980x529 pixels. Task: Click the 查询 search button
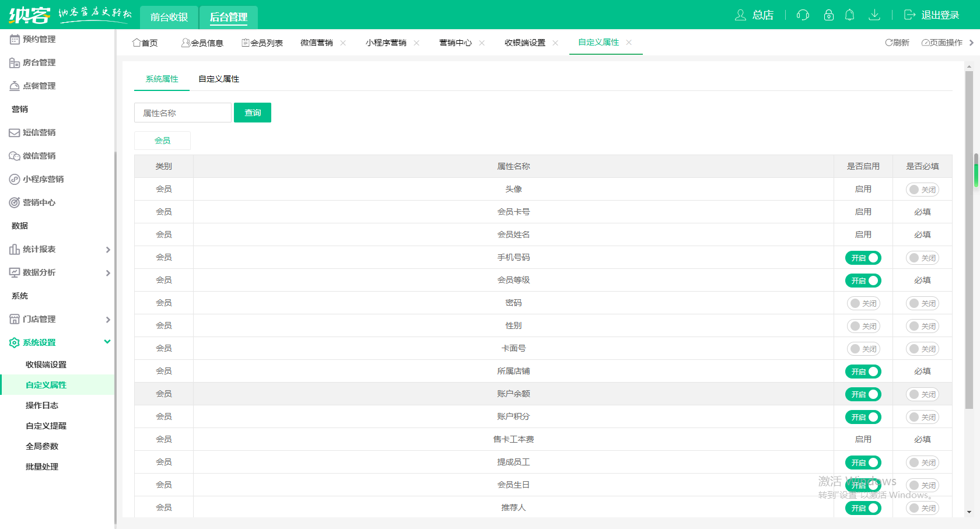[x=253, y=113]
